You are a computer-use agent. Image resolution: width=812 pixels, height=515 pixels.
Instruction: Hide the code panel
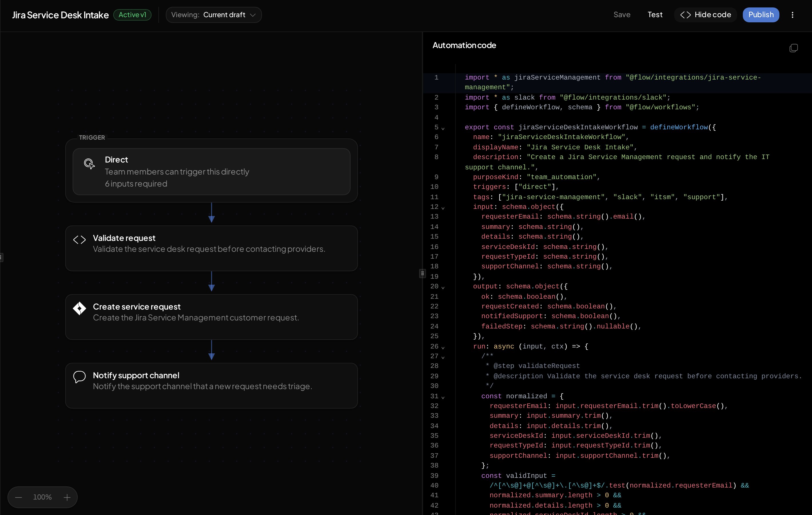[705, 15]
